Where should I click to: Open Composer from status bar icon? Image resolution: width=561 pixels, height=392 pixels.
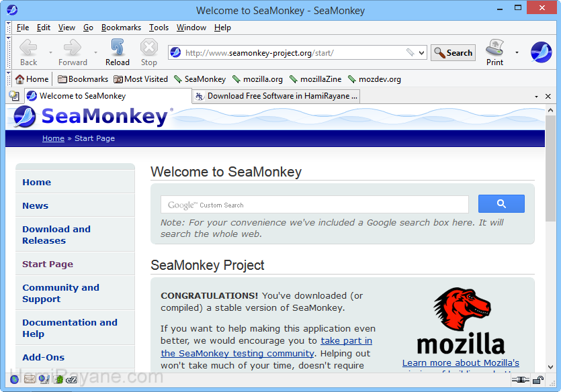(x=44, y=379)
